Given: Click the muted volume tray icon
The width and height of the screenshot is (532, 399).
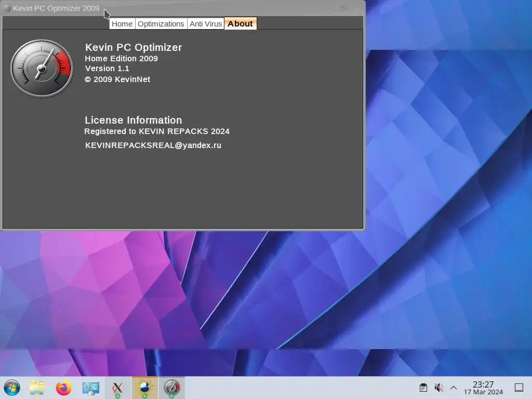Looking at the screenshot, I should pos(438,388).
